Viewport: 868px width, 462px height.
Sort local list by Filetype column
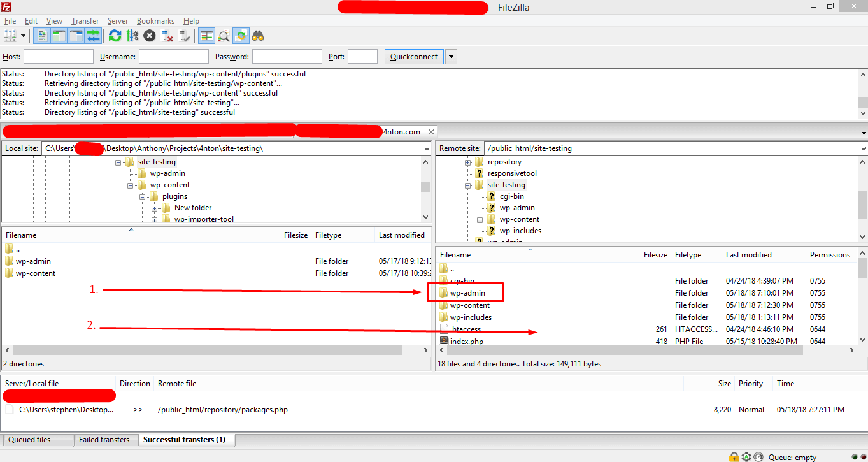click(x=343, y=235)
